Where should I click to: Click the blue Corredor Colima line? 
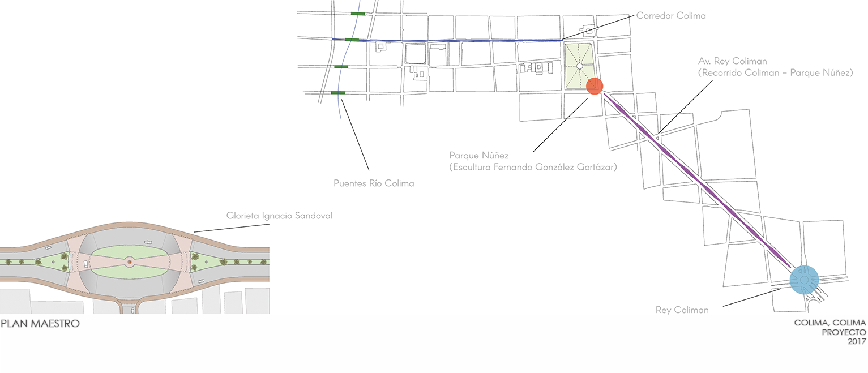pyautogui.click(x=447, y=40)
